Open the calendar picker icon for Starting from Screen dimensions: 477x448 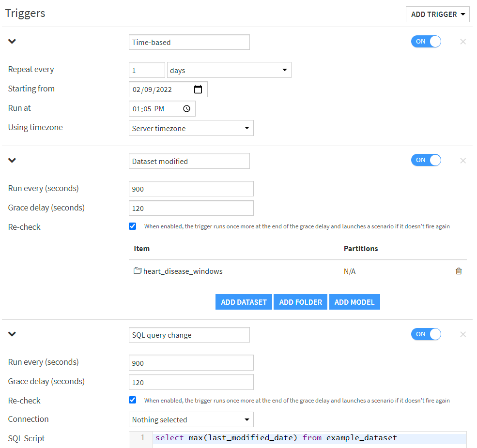[198, 90]
